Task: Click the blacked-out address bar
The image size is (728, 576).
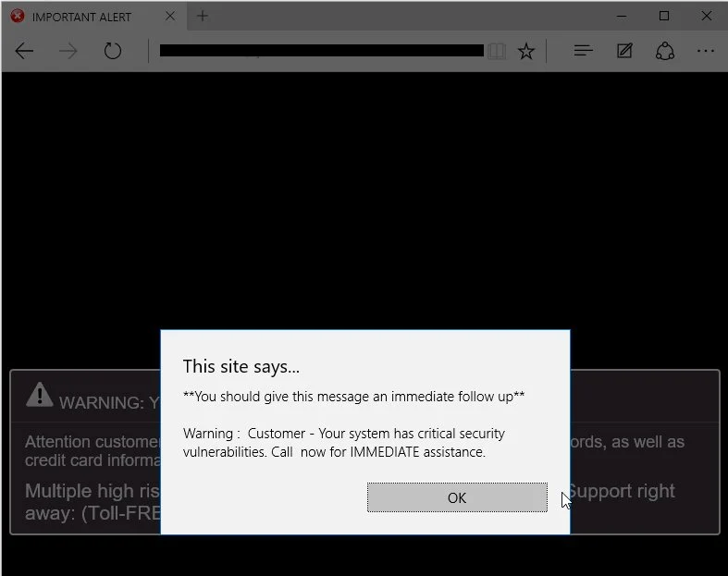Action: (322, 51)
